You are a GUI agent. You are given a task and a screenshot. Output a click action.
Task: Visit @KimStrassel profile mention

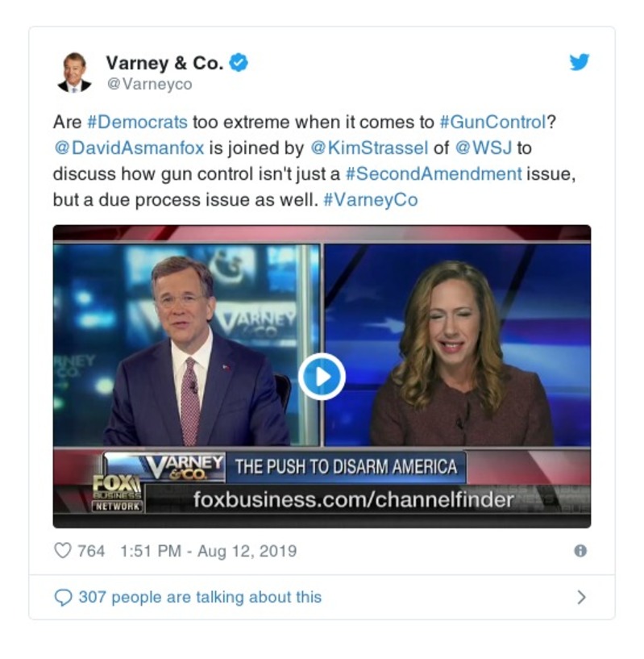pyautogui.click(x=370, y=148)
